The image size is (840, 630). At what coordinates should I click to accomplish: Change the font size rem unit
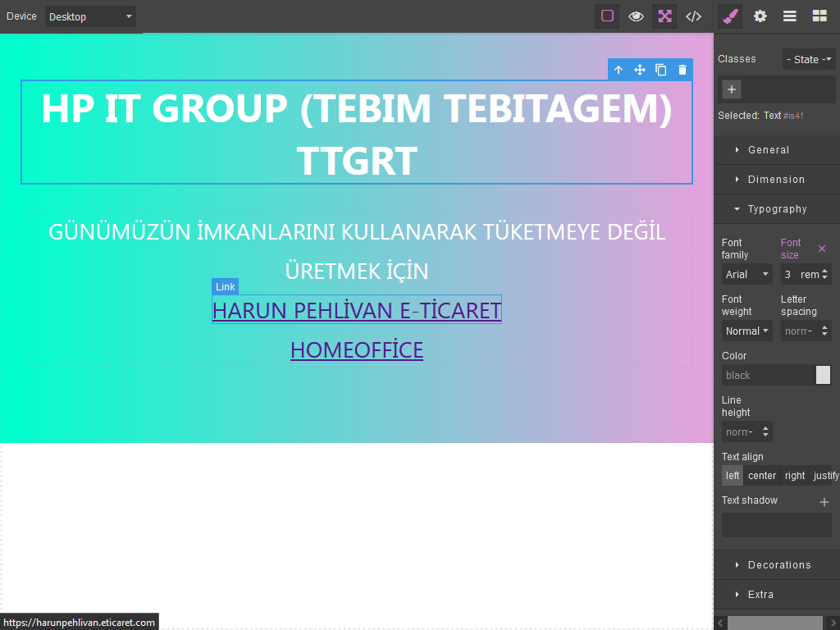(810, 274)
